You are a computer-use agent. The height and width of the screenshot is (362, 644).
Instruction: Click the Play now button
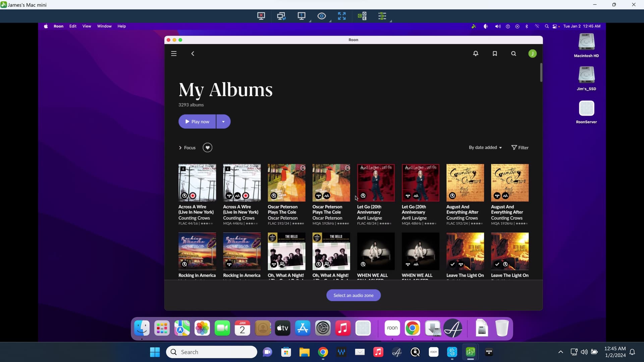197,122
